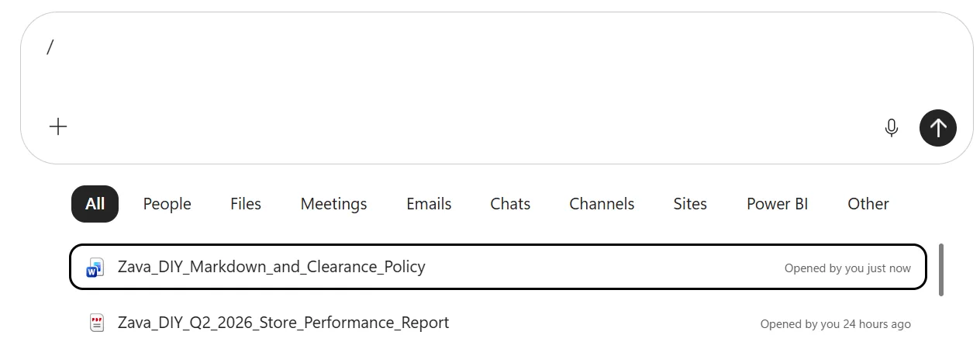Send the message with the arrow button
This screenshot has height=342, width=980.
(x=938, y=127)
